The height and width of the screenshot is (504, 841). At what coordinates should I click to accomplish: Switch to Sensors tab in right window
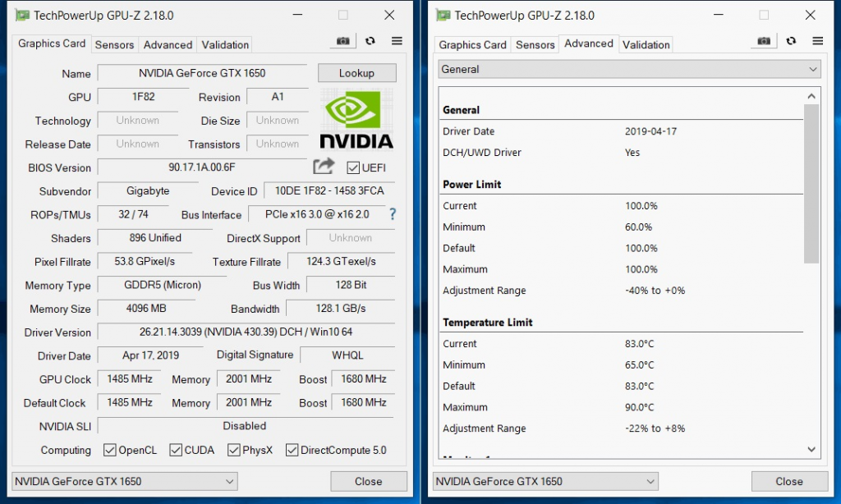(535, 44)
